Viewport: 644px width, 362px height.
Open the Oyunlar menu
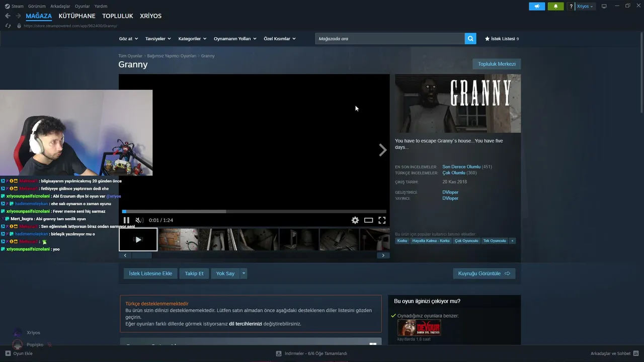(x=82, y=7)
